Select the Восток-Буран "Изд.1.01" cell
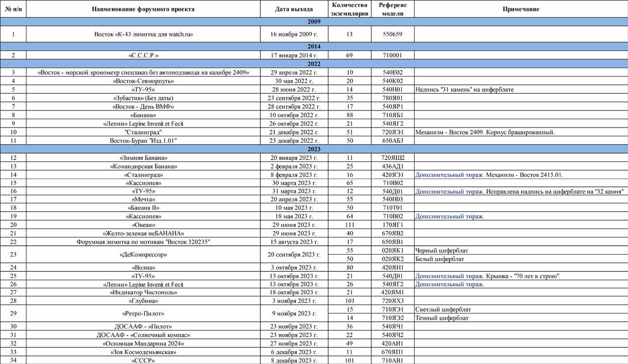 click(x=143, y=141)
